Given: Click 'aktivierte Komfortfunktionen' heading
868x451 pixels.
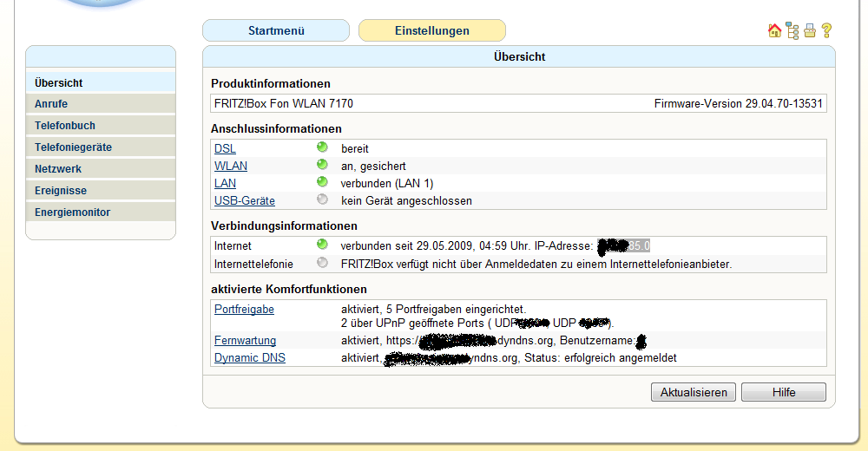Looking at the screenshot, I should tap(288, 289).
